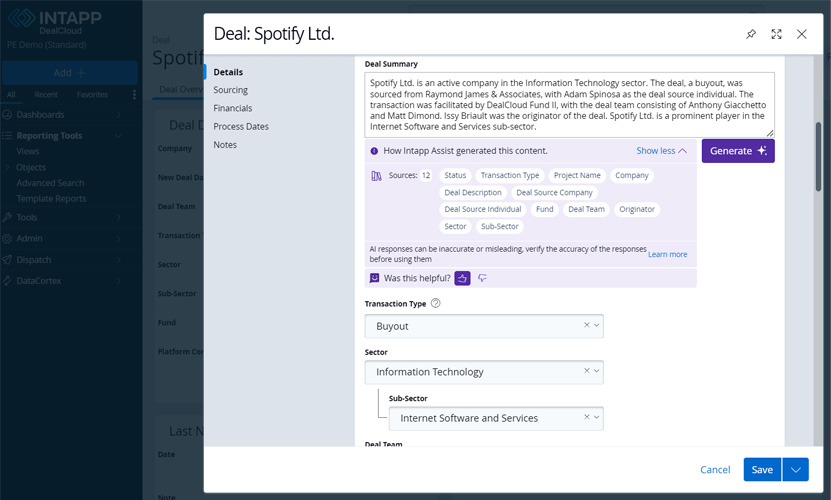Open the Sector dropdown arrow
This screenshot has width=831, height=500.
[597, 371]
